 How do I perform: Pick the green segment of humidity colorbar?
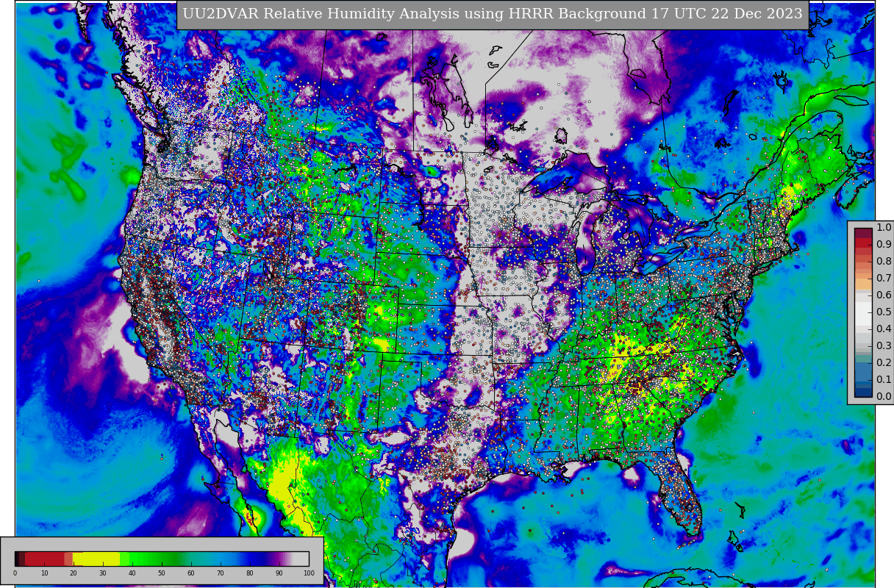151,559
